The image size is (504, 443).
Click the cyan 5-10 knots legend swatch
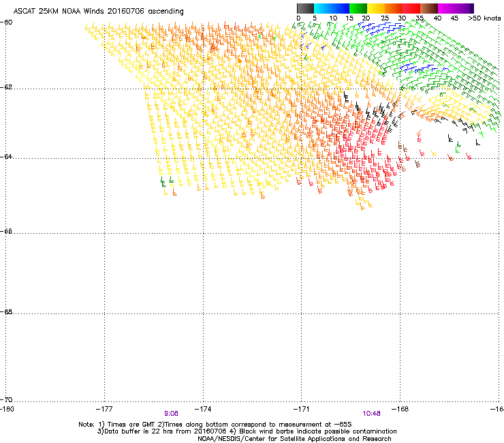pyautogui.click(x=323, y=8)
